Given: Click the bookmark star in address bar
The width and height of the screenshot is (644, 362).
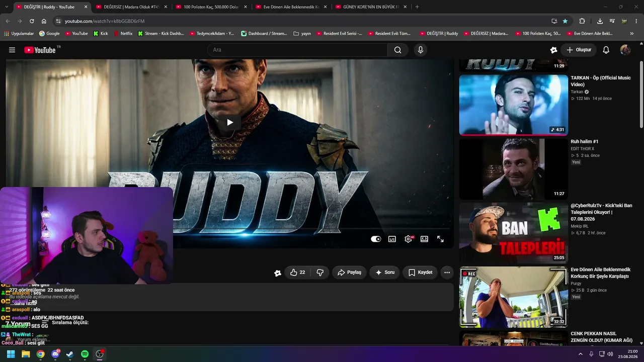Looking at the screenshot, I should coord(565,21).
